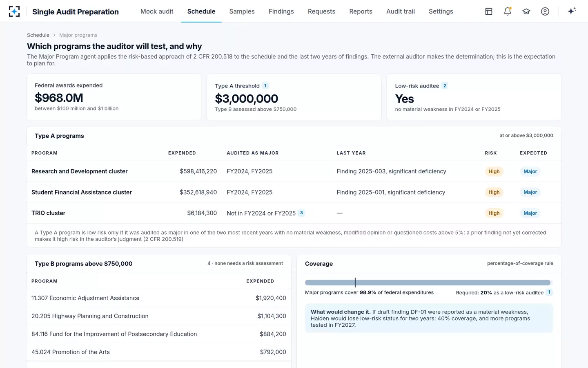The image size is (588, 368).
Task: Select the Research and Development cluster row name
Action: point(80,171)
